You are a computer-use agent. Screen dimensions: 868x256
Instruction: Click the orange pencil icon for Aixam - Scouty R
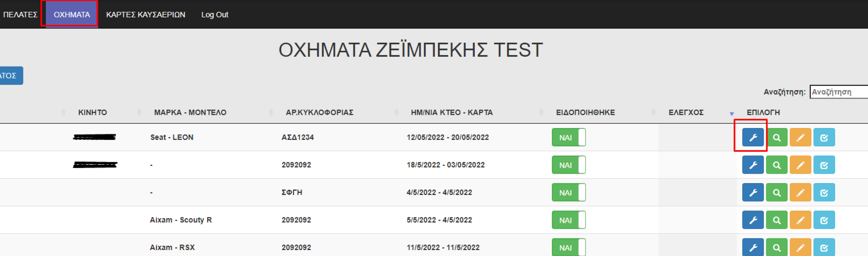pyautogui.click(x=800, y=220)
